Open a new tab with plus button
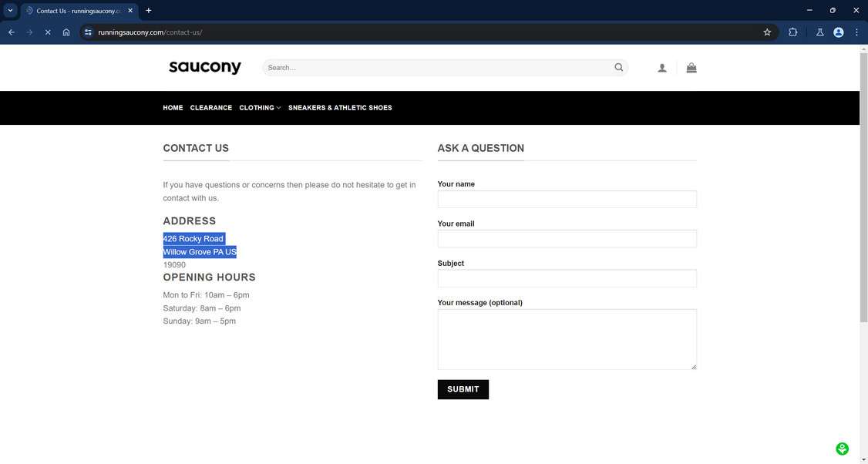The image size is (868, 464). (x=148, y=11)
